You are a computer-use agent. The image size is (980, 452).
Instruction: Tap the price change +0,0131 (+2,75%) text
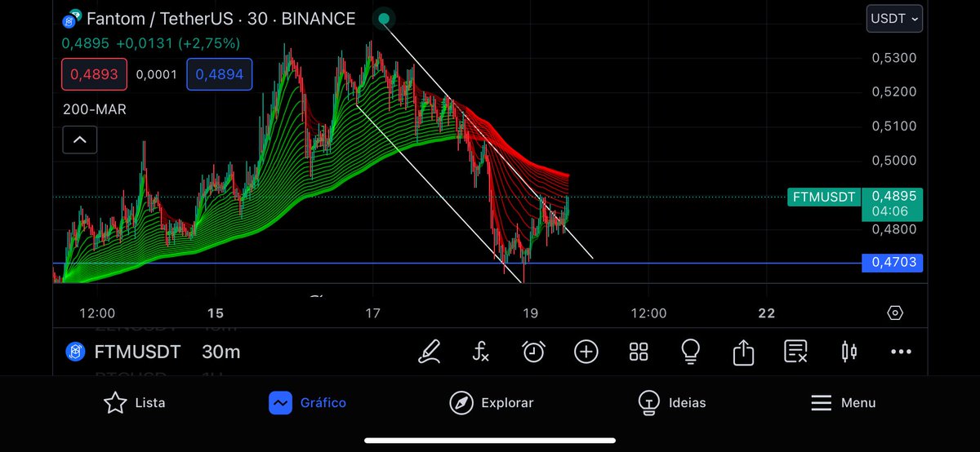tap(176, 43)
